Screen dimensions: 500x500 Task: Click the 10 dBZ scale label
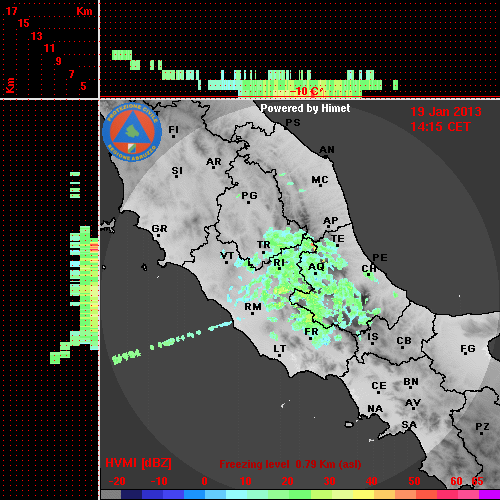[x=246, y=481]
